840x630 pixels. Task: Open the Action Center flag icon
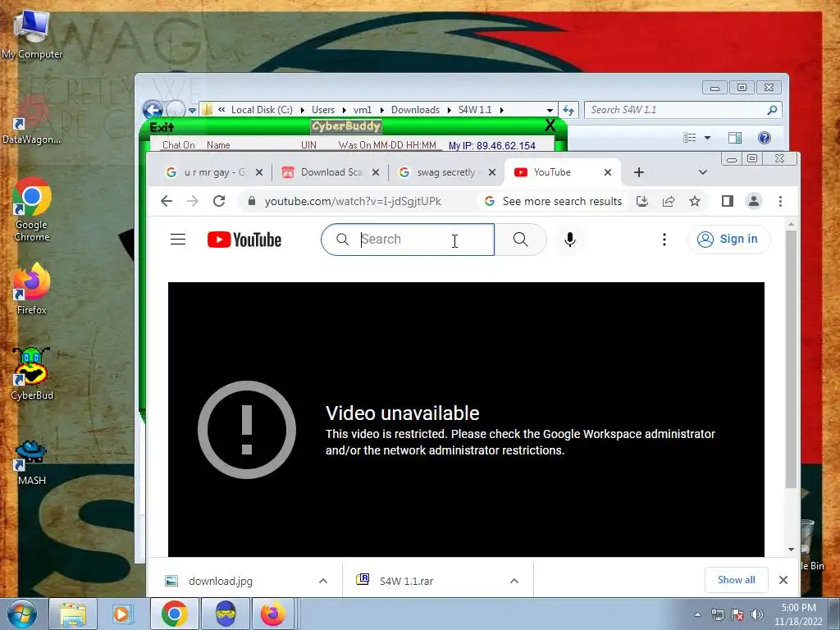point(737,614)
